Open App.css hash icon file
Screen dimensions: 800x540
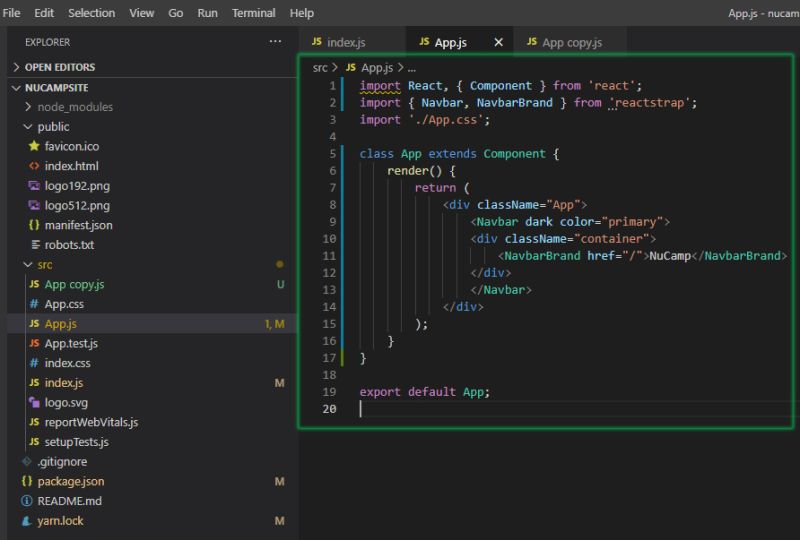(34, 304)
